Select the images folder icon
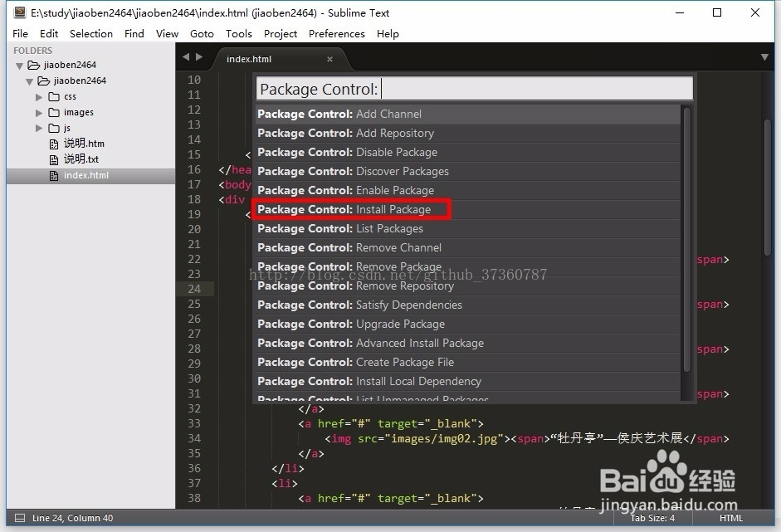The width and height of the screenshot is (781, 532). (54, 113)
